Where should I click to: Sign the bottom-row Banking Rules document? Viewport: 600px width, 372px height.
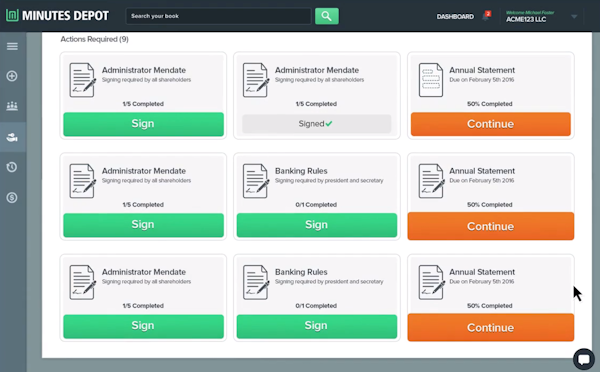317,326
